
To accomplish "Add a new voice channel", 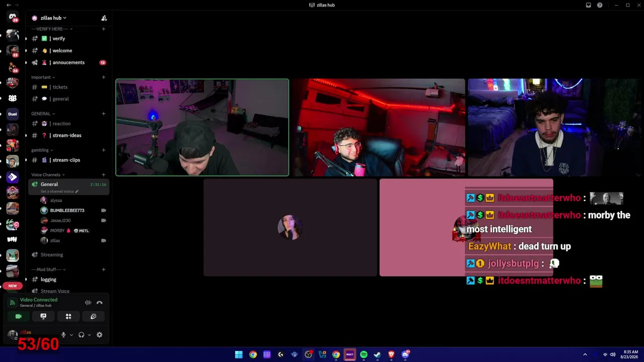I will point(104,175).
